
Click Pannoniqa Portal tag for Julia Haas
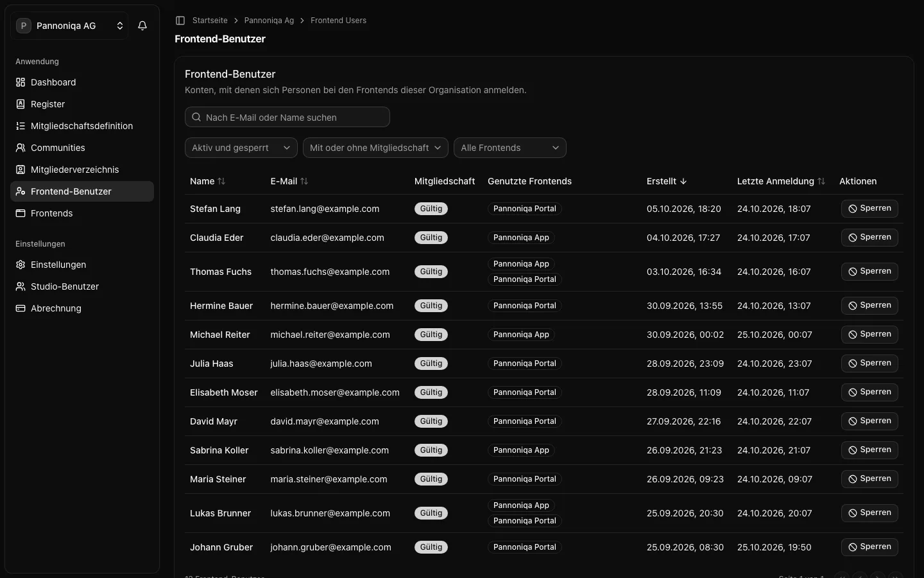click(525, 363)
